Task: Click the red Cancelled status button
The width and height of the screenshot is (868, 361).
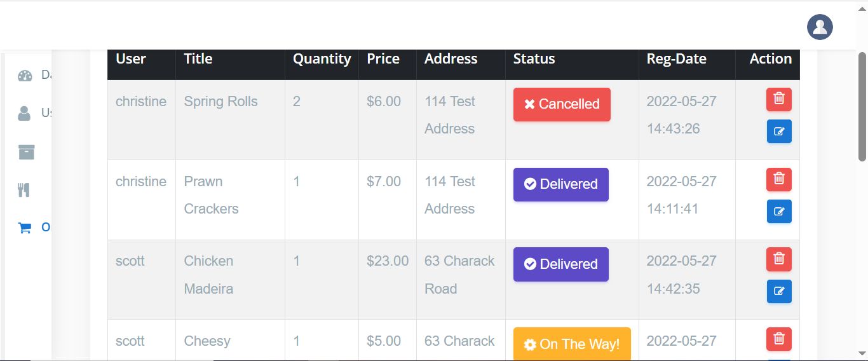Action: click(x=562, y=104)
